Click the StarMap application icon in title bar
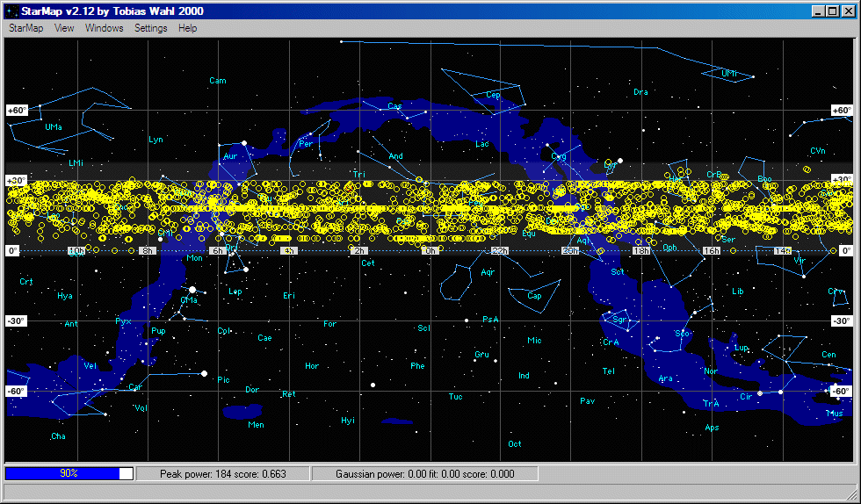This screenshot has height=504, width=861. tap(11, 11)
